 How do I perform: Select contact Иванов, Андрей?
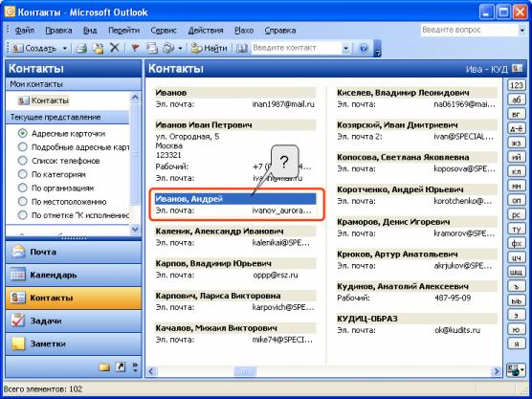click(x=235, y=199)
